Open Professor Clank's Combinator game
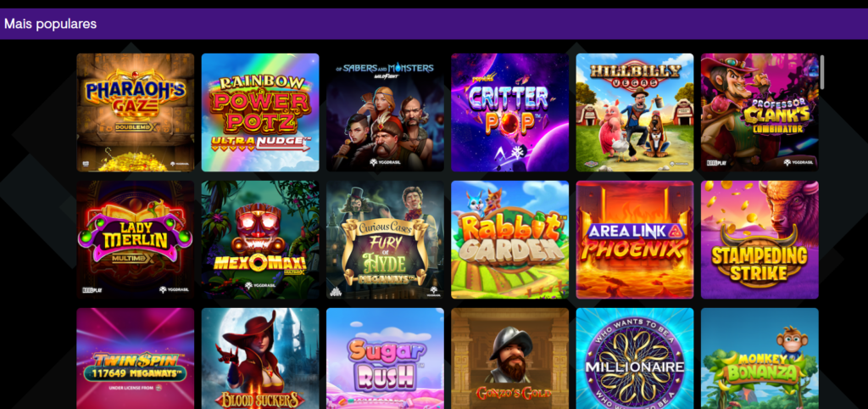The height and width of the screenshot is (409, 868). (759, 113)
